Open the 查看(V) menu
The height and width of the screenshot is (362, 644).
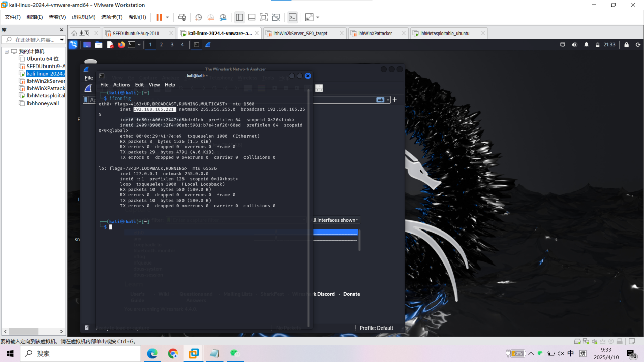click(x=57, y=17)
